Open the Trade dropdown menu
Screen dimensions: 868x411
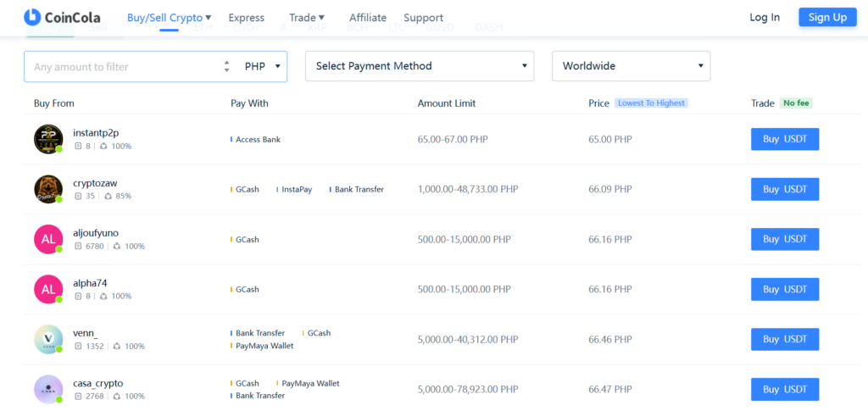point(307,18)
